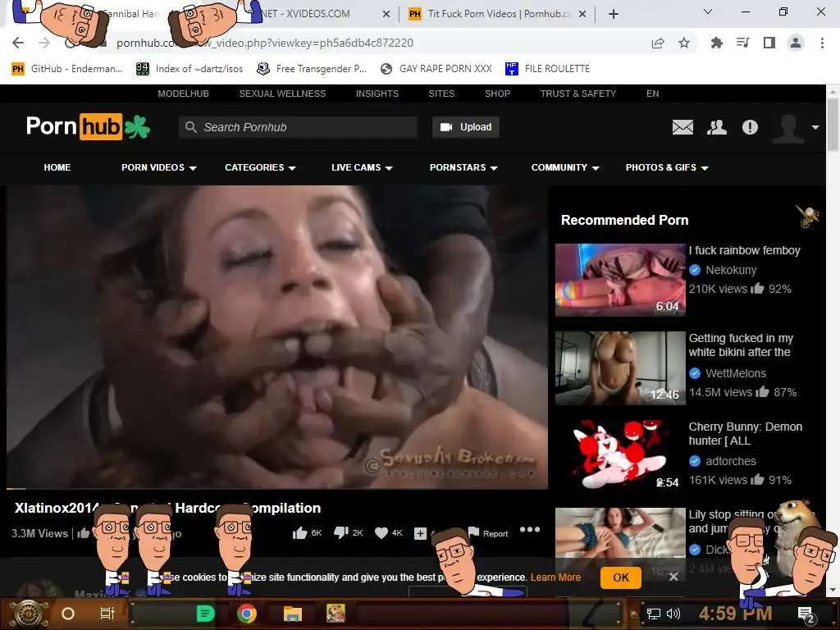The width and height of the screenshot is (840, 630).
Task: Click the browser address bar URL
Action: [x=265, y=43]
